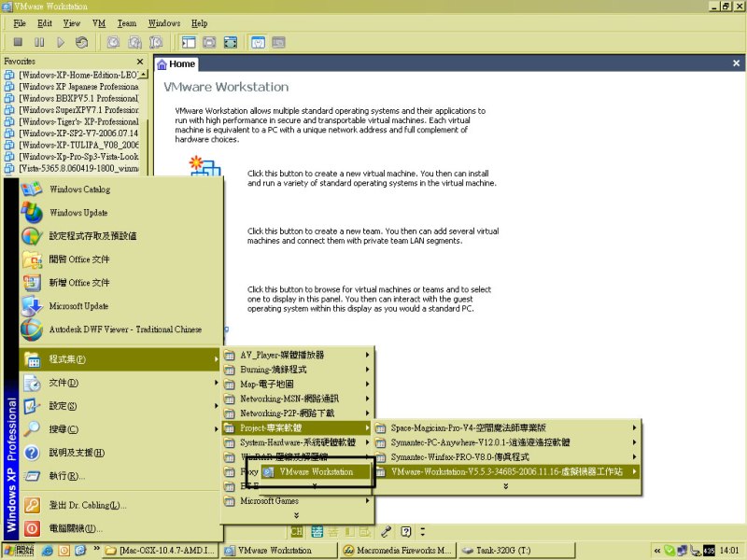Screen dimensions: 747x560
Task: Select the Summary view toolbar icon
Action: pos(258,42)
